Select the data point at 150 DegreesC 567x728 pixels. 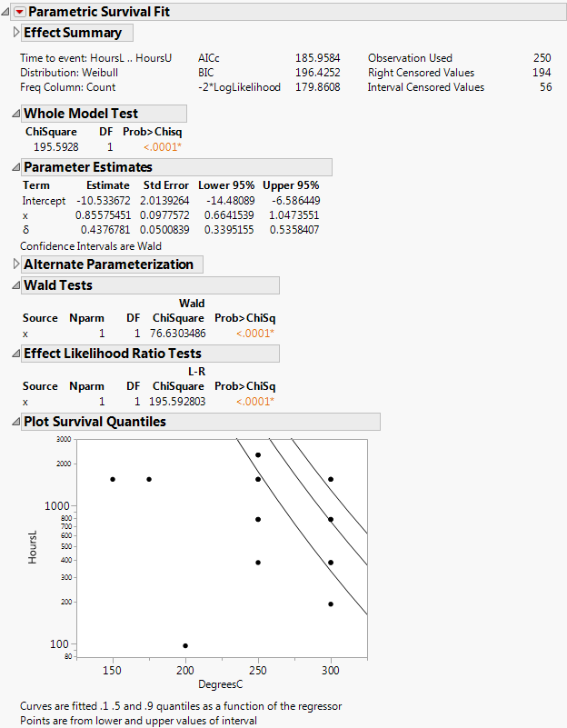pyautogui.click(x=113, y=479)
